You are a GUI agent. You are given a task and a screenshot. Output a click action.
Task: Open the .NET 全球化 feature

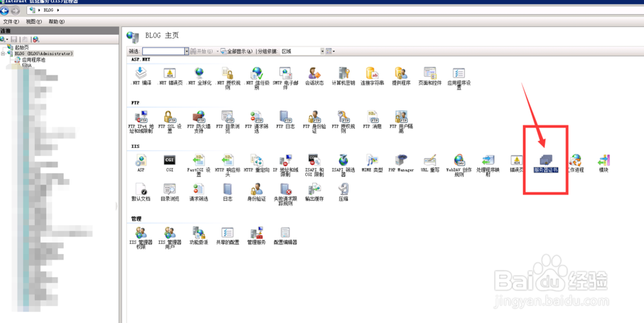pyautogui.click(x=199, y=76)
